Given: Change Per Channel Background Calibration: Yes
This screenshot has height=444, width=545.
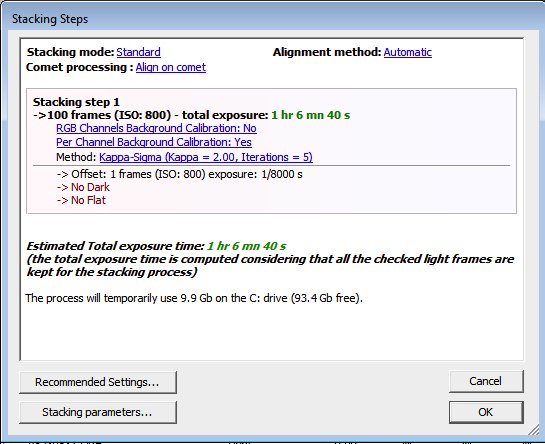Looking at the screenshot, I should 154,142.
